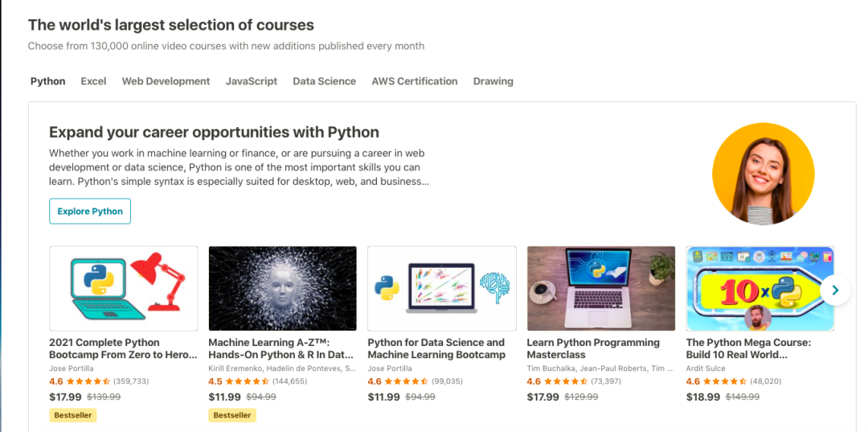
Task: Open Machine Learning A-Z course thumbnail
Action: point(282,288)
